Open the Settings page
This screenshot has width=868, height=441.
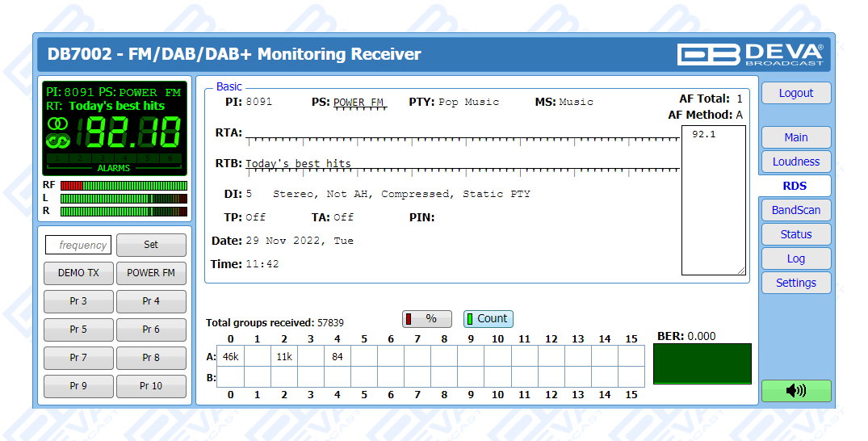point(795,283)
